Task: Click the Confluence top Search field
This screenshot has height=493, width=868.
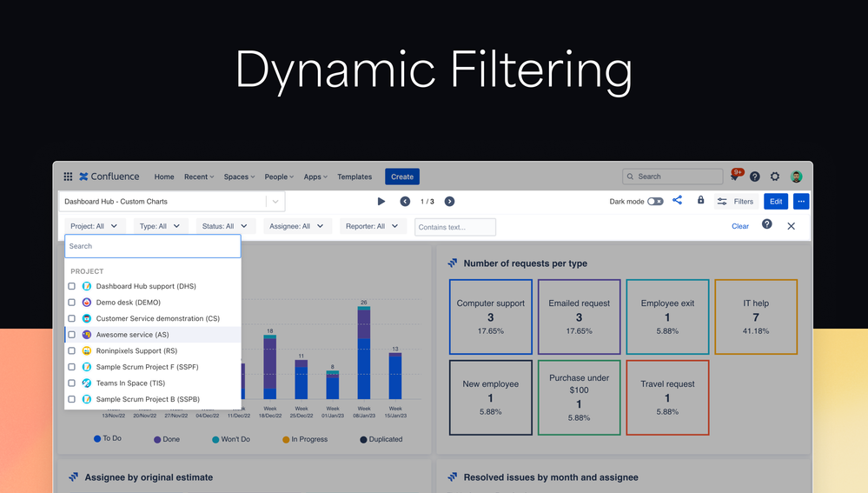Action: point(673,177)
